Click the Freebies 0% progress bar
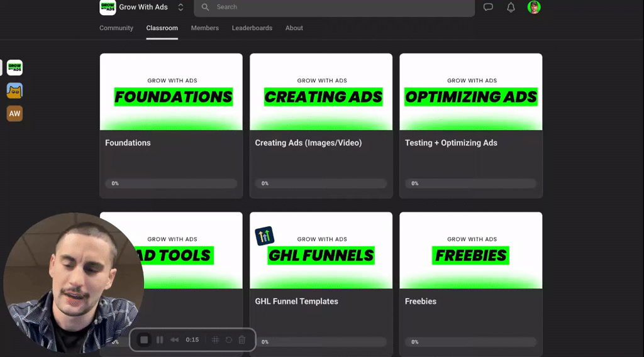644x357 pixels. pyautogui.click(x=471, y=342)
